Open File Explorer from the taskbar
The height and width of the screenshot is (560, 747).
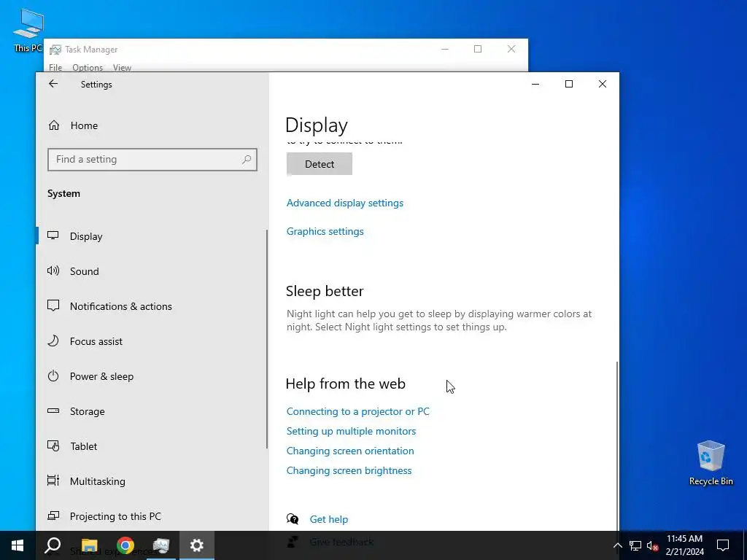(x=89, y=545)
